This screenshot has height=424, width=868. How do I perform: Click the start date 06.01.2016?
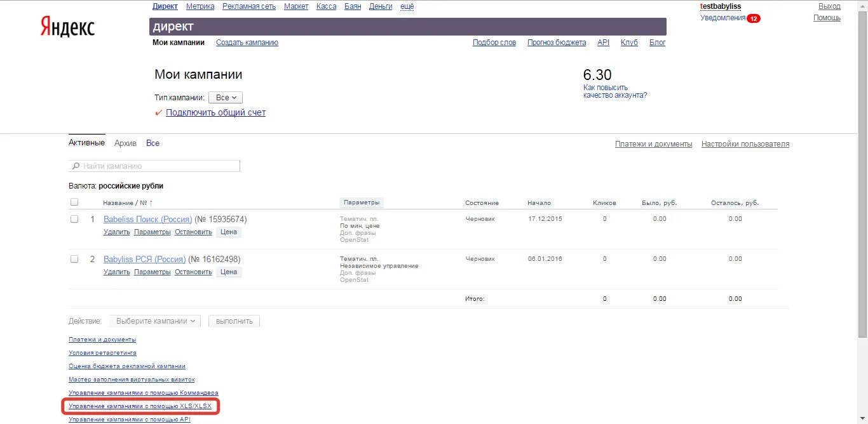545,258
